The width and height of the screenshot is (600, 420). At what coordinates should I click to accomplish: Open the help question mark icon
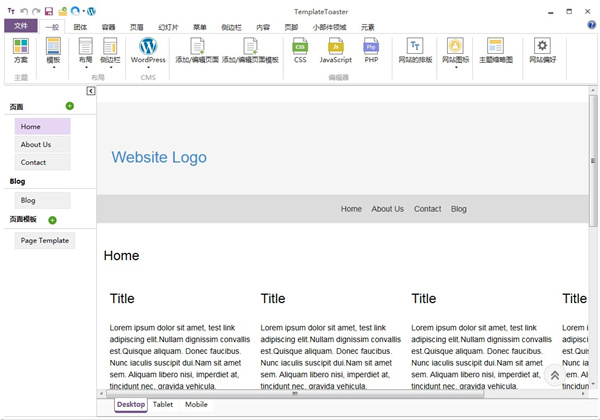pos(591,25)
